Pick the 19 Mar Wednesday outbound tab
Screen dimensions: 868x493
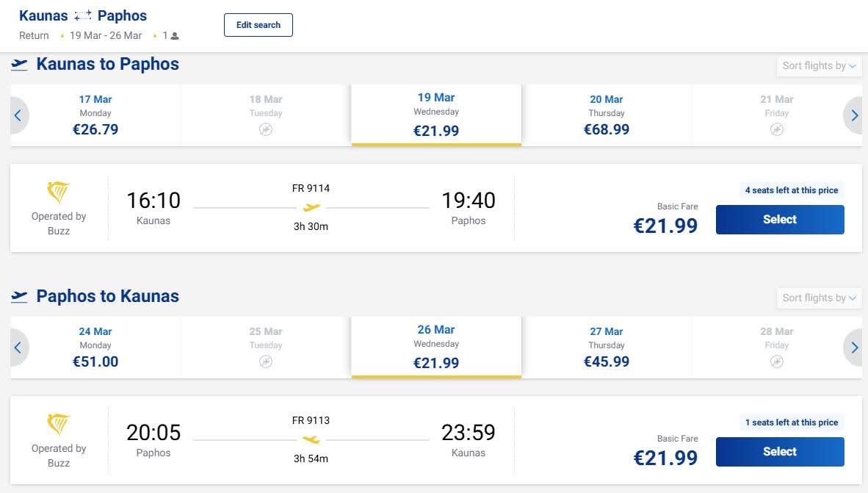tap(436, 115)
